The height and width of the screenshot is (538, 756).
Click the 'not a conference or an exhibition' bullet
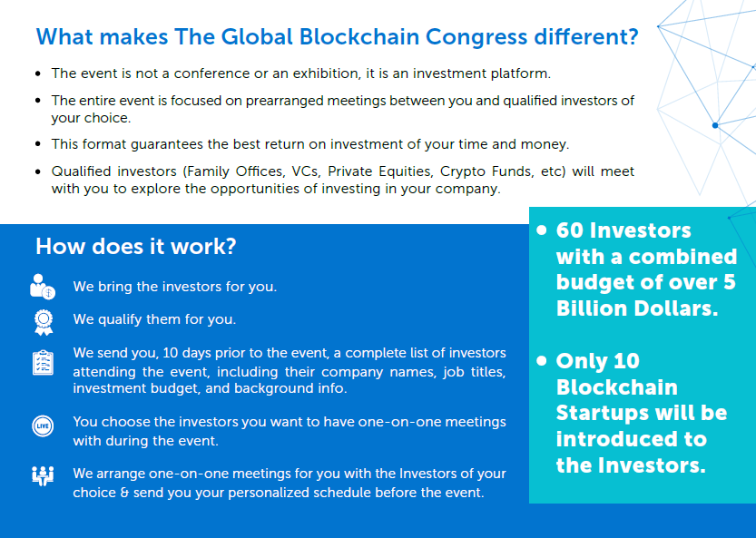301,73
